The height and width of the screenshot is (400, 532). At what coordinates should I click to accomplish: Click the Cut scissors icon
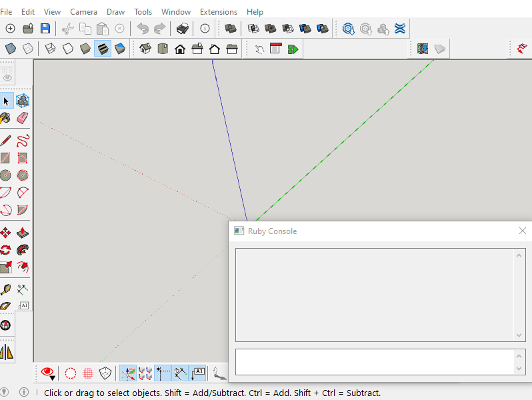pos(68,29)
